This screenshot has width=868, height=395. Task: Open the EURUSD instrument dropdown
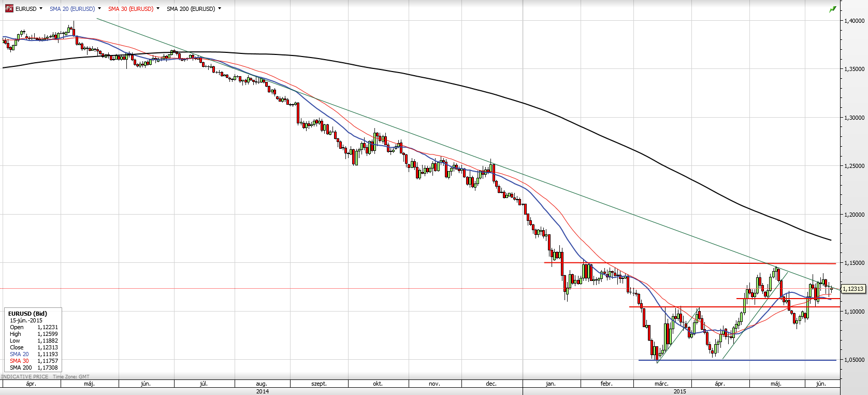click(x=41, y=8)
